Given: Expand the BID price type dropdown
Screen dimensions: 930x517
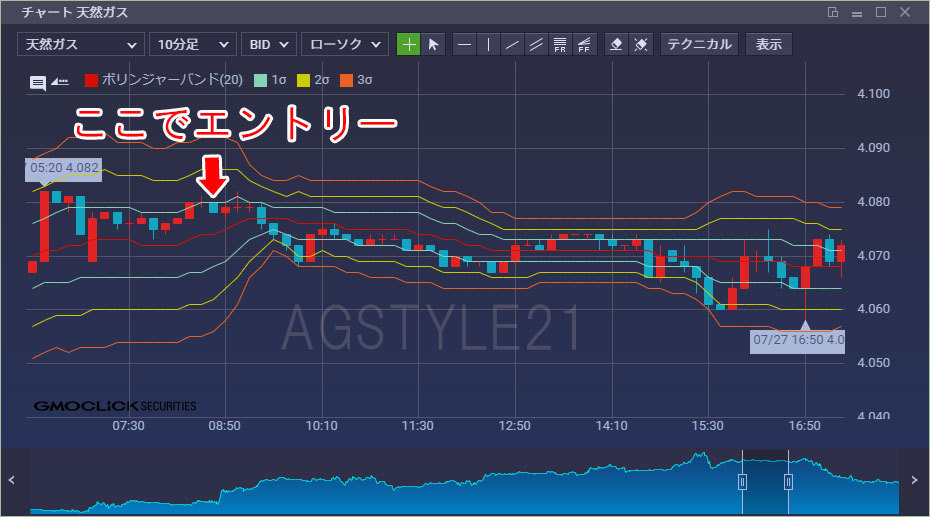Looking at the screenshot, I should tap(268, 45).
